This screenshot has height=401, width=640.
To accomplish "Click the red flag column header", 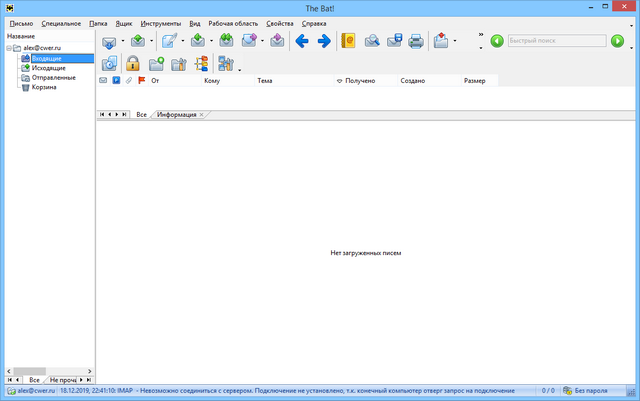I will 141,80.
